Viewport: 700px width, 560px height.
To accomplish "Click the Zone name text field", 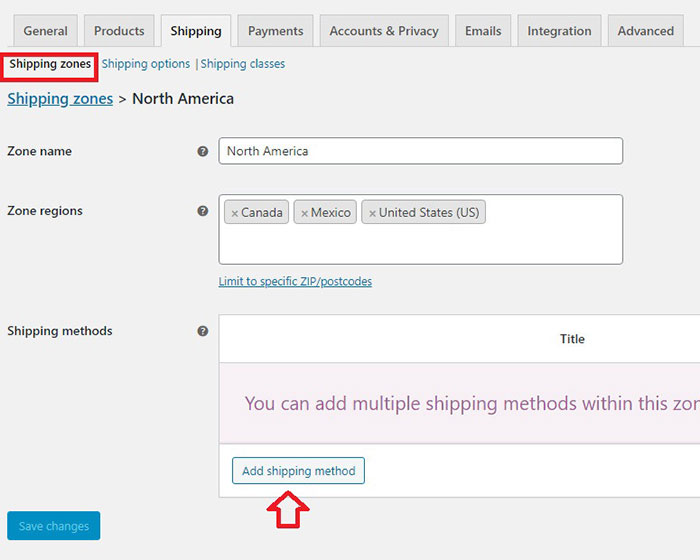I will [420, 151].
